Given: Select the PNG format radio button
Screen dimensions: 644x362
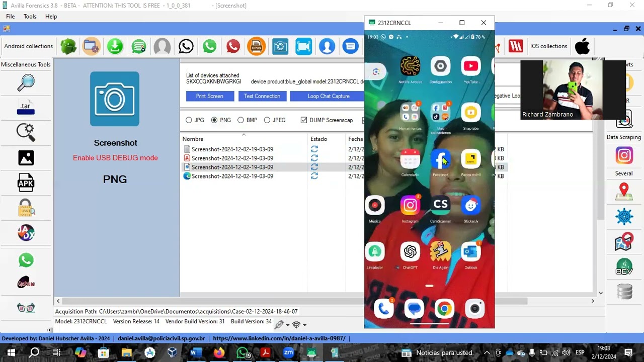Looking at the screenshot, I should click(214, 120).
